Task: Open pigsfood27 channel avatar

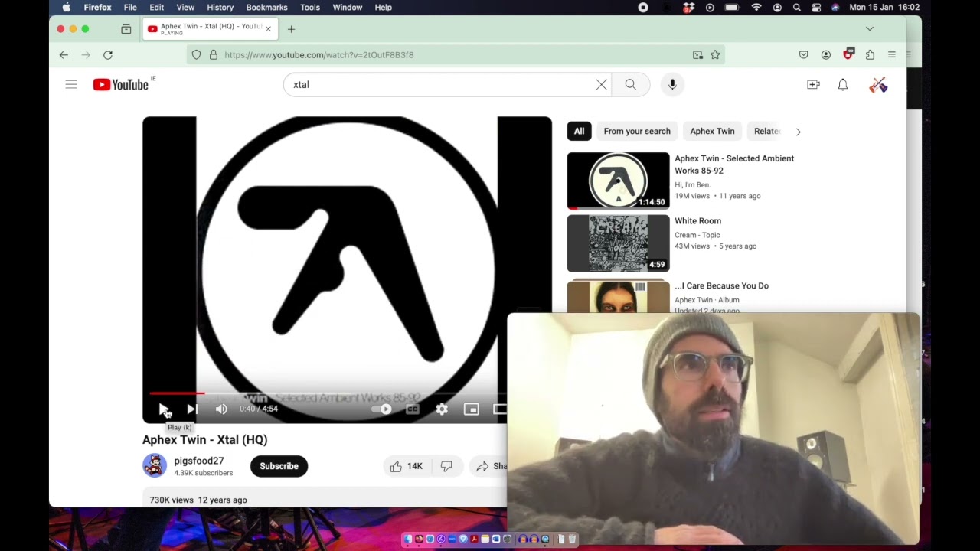Action: 155,466
